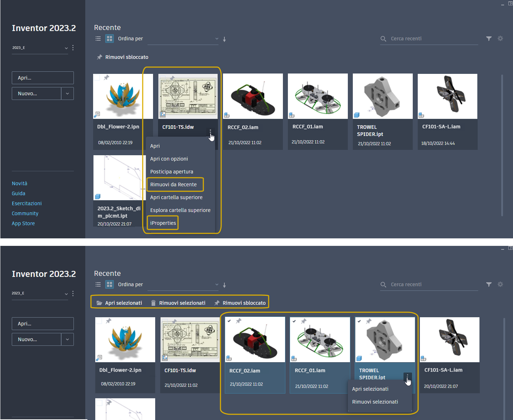This screenshot has width=513, height=420.
Task: Click the Nuovo... button in the upper window
Action: [x=36, y=93]
